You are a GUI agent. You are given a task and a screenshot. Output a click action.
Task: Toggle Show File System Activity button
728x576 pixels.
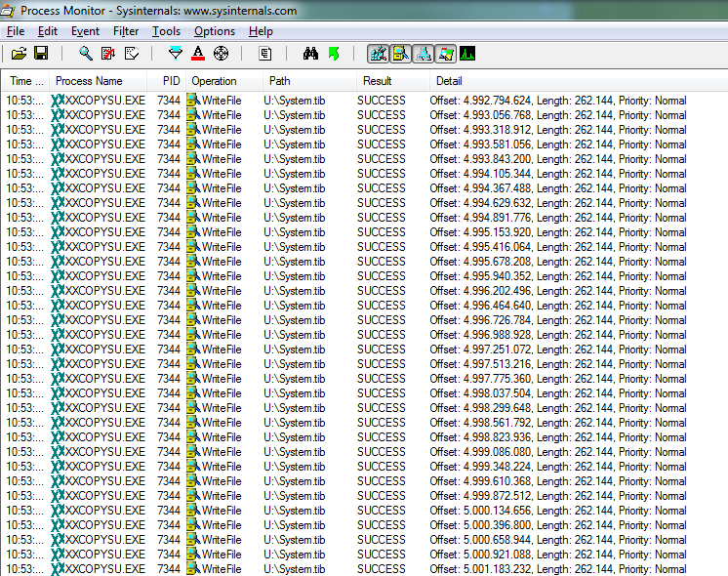[x=401, y=54]
